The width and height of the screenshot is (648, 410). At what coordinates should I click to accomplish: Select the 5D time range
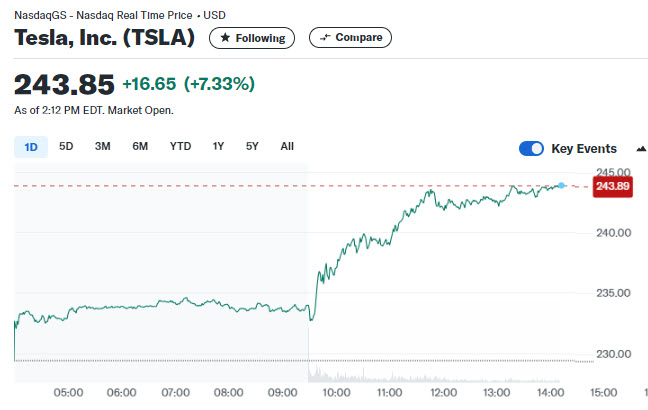click(66, 146)
